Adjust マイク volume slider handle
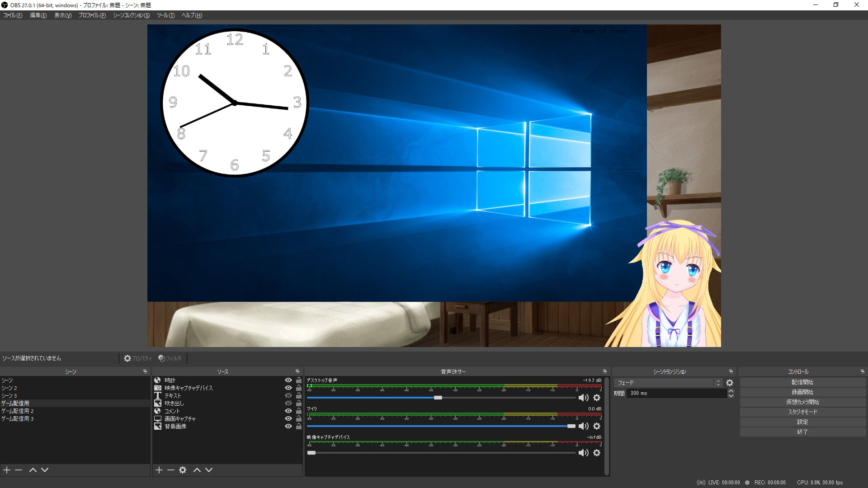 571,426
